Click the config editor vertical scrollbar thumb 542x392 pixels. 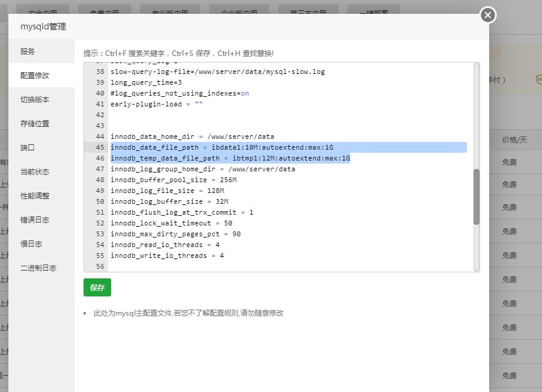click(477, 197)
